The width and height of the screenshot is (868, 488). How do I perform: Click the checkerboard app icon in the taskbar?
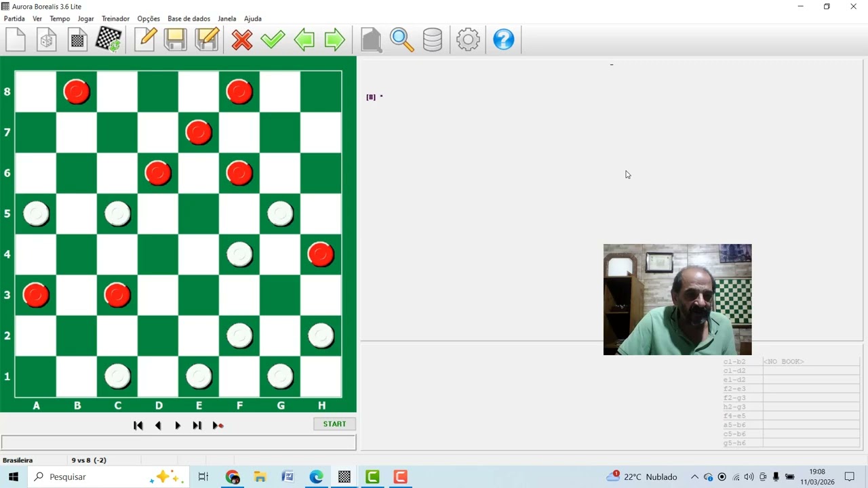(x=344, y=477)
